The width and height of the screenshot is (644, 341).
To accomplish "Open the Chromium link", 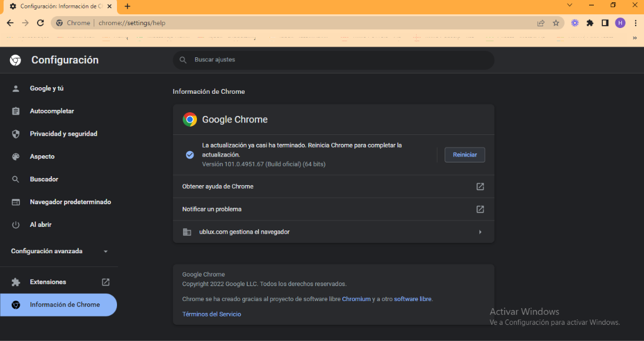I will pos(356,299).
